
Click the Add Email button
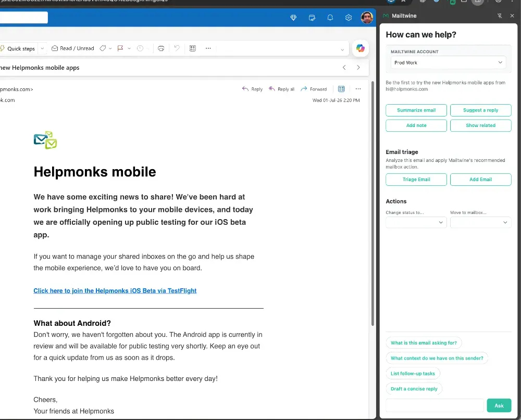coord(480,179)
